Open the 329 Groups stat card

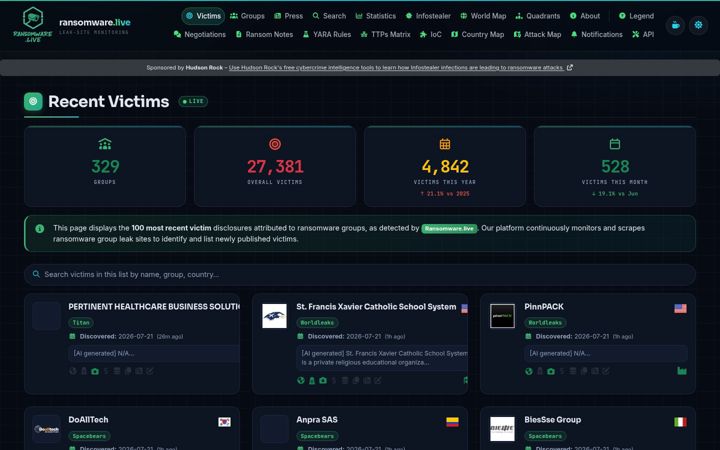[105, 166]
